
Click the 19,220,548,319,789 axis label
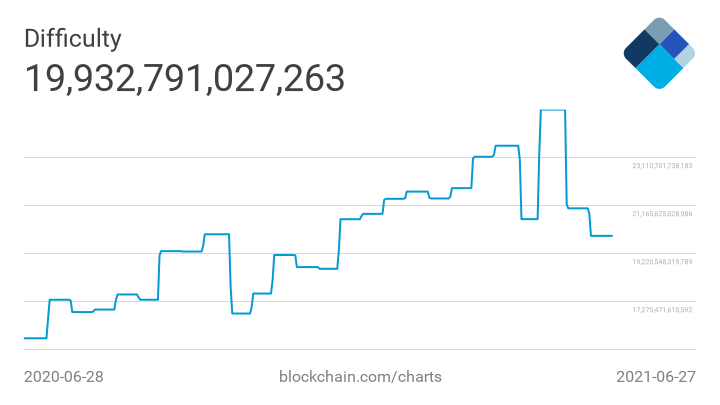(x=662, y=262)
